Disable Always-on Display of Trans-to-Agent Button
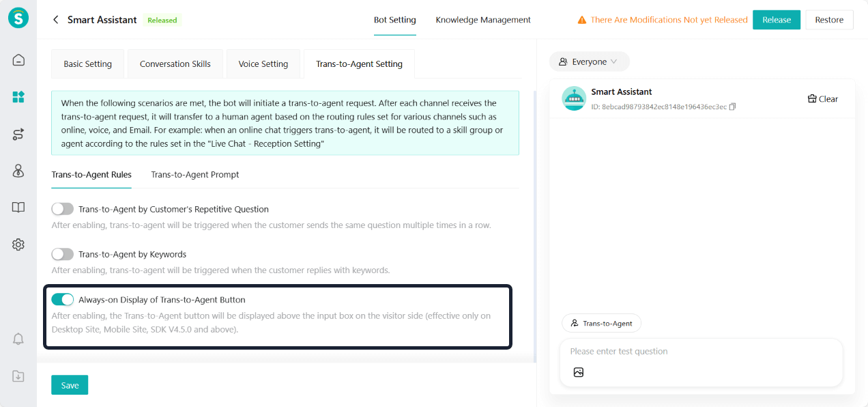 point(63,299)
